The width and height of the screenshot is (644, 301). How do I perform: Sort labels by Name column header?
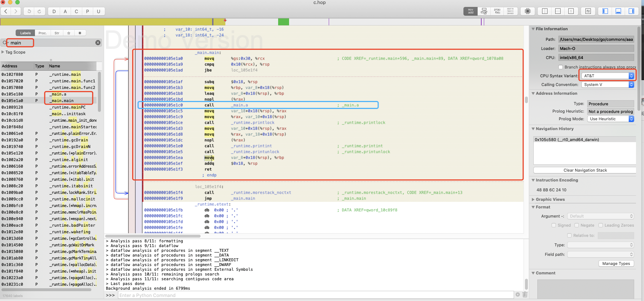(x=72, y=66)
